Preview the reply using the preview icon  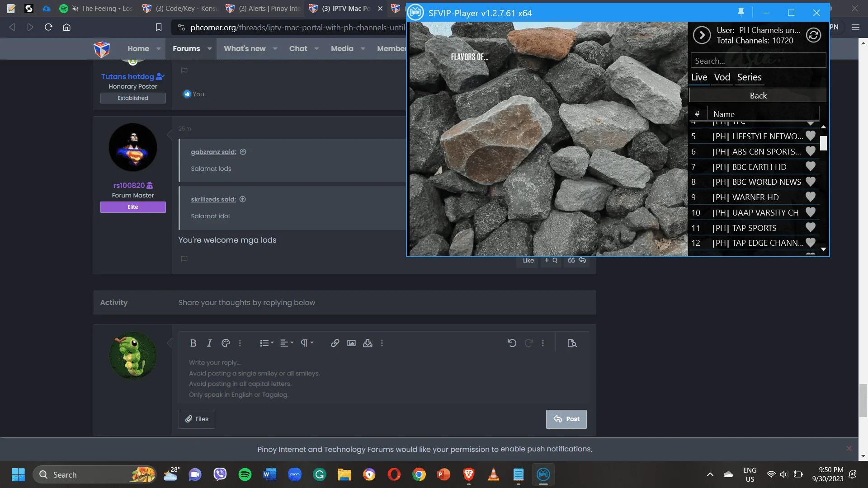(572, 343)
